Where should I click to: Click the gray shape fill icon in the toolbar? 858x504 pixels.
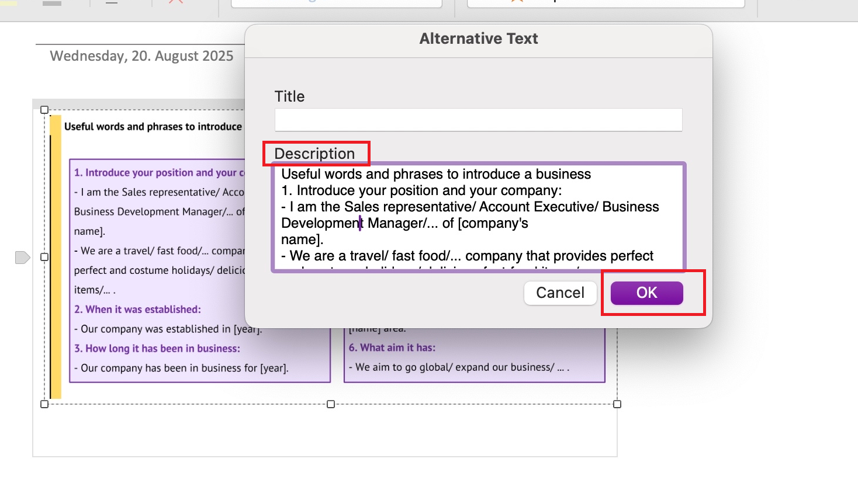tap(51, 3)
